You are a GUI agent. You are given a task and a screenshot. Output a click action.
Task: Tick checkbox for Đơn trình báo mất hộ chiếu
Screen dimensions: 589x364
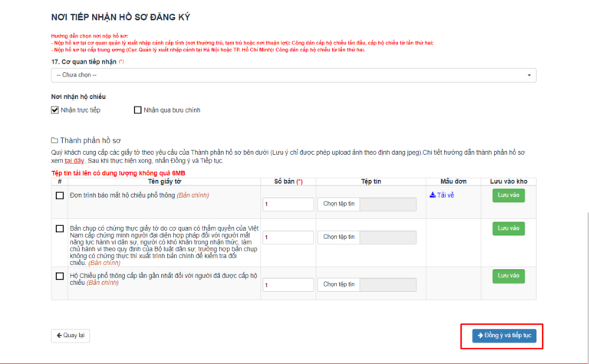pos(60,195)
